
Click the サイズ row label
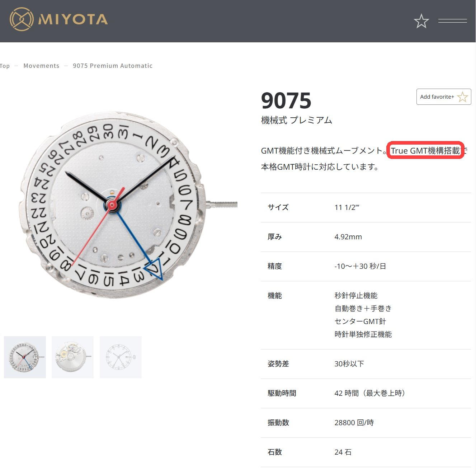pyautogui.click(x=278, y=207)
